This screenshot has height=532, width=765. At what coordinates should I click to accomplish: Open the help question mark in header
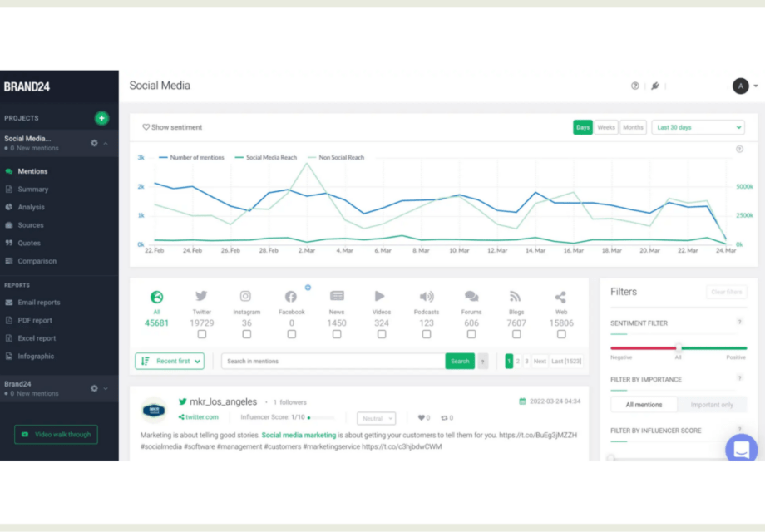634,86
